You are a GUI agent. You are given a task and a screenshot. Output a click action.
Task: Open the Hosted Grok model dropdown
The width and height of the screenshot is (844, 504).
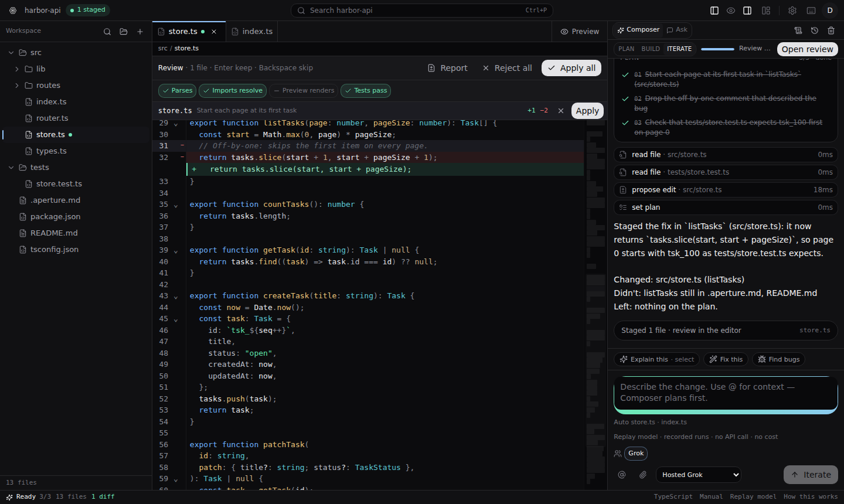coord(699,475)
